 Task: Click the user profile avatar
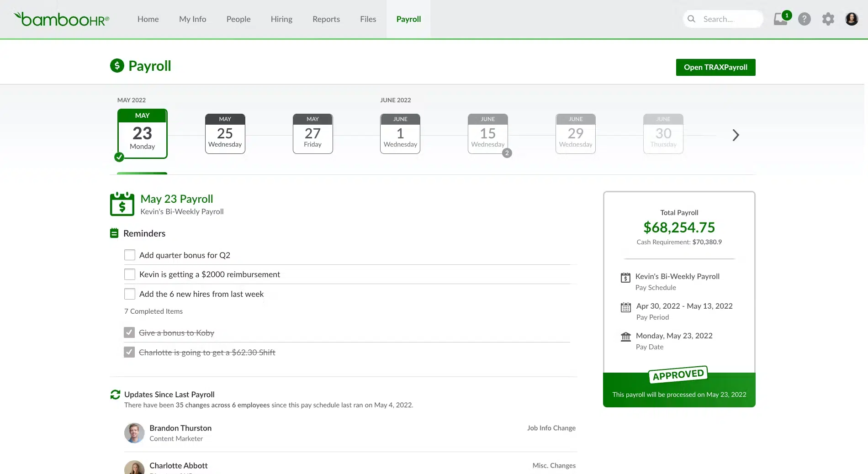(852, 19)
